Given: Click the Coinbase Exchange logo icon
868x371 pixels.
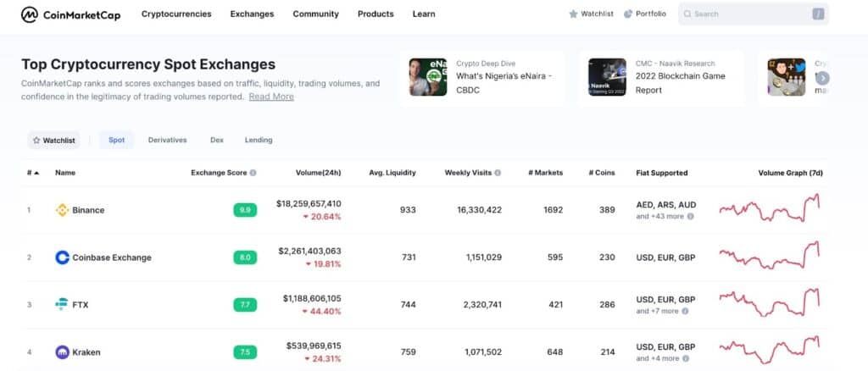Looking at the screenshot, I should tap(61, 257).
